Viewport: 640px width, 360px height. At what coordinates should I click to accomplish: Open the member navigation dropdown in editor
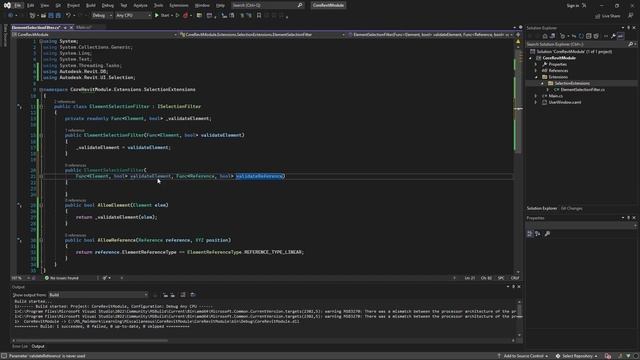pyautogui.click(x=430, y=35)
